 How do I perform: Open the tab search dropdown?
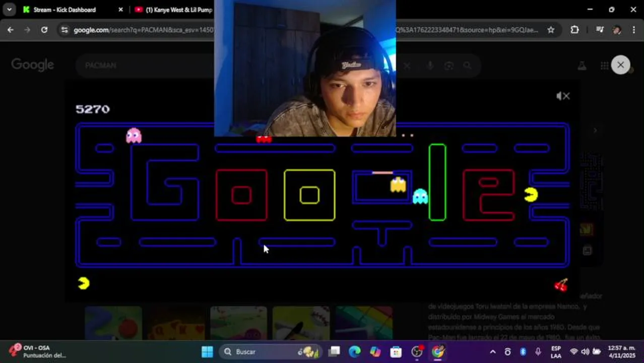[x=9, y=10]
